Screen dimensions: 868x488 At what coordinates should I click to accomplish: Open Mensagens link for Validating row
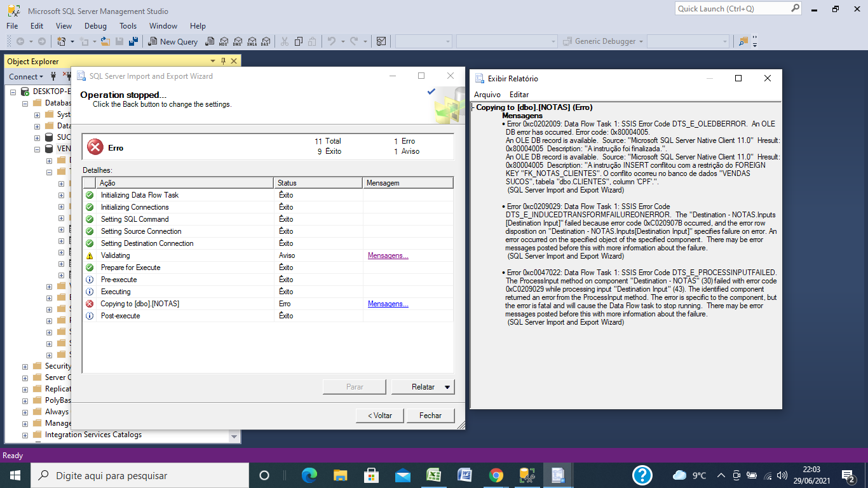click(388, 255)
